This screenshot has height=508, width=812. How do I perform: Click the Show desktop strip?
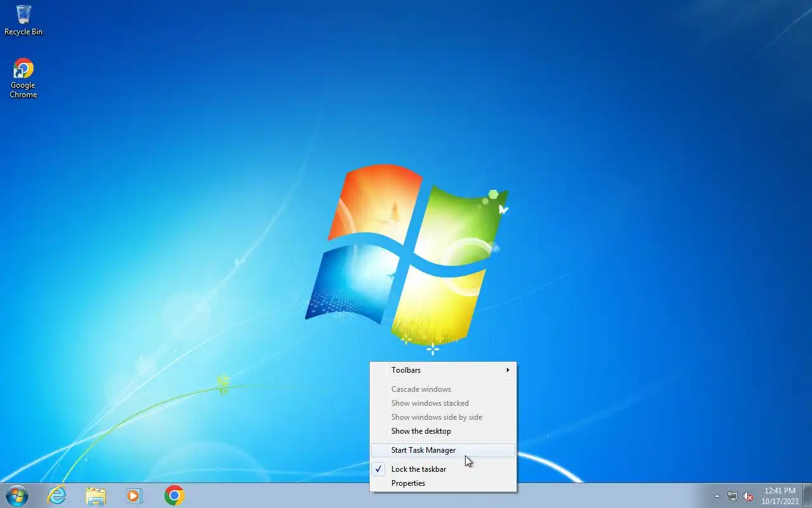click(807, 495)
